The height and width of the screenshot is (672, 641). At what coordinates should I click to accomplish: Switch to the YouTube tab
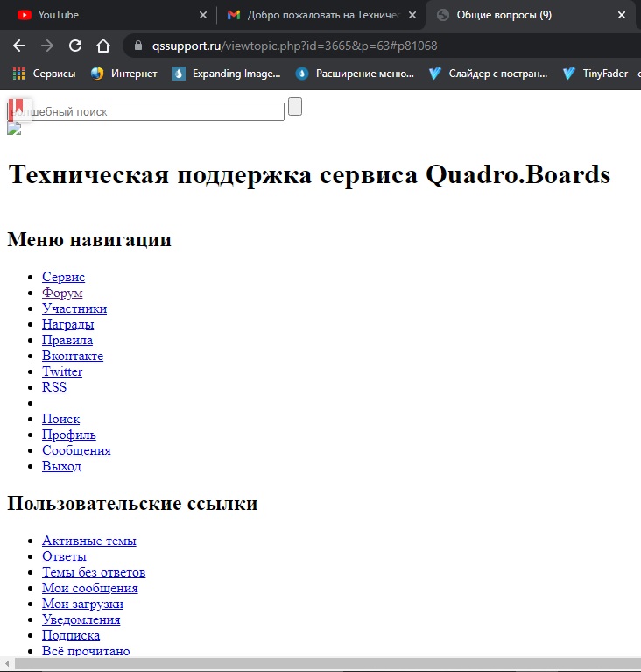(x=107, y=15)
